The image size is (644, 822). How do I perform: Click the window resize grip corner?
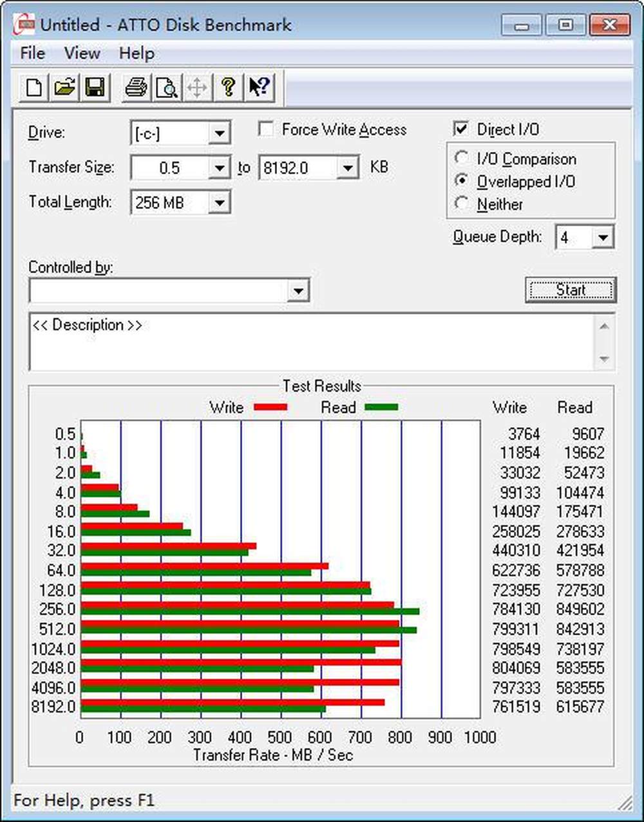pos(625,802)
